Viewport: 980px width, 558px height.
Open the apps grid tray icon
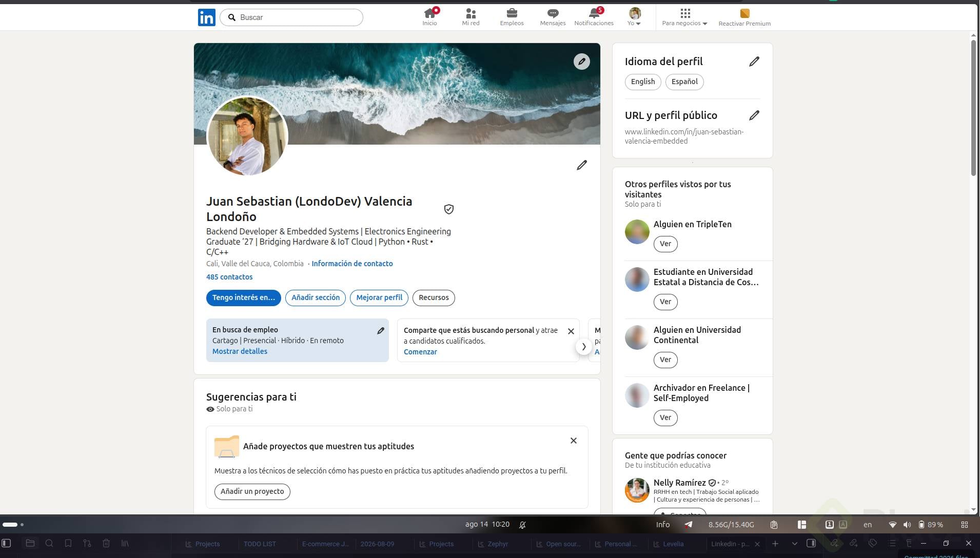coord(965,525)
